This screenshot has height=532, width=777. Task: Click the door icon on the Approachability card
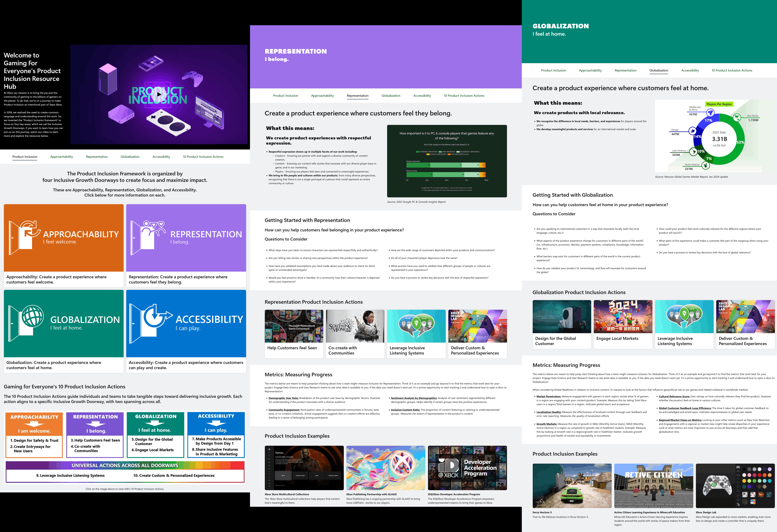[24, 238]
